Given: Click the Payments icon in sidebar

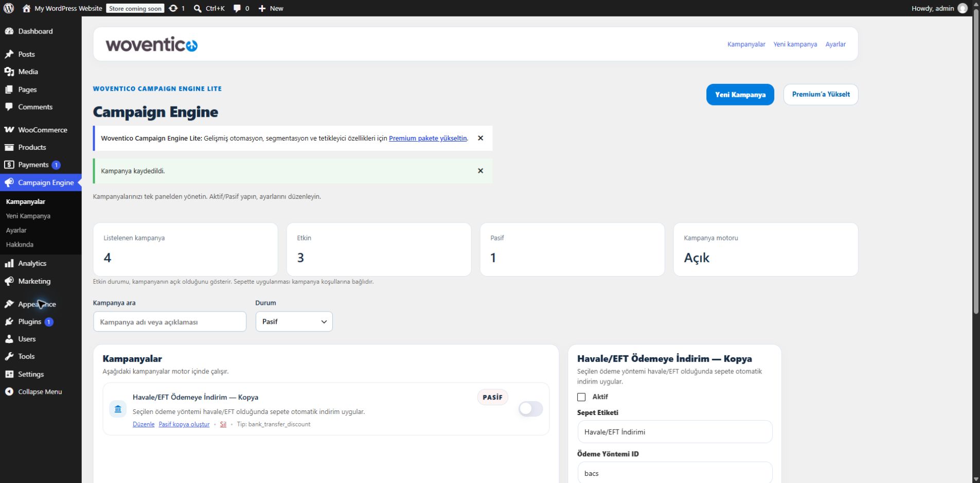Looking at the screenshot, I should pos(9,165).
